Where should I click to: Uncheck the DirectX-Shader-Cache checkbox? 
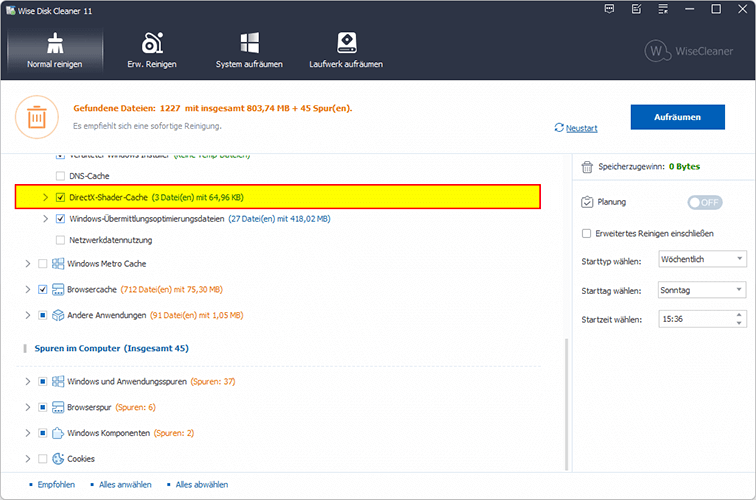tap(60, 197)
